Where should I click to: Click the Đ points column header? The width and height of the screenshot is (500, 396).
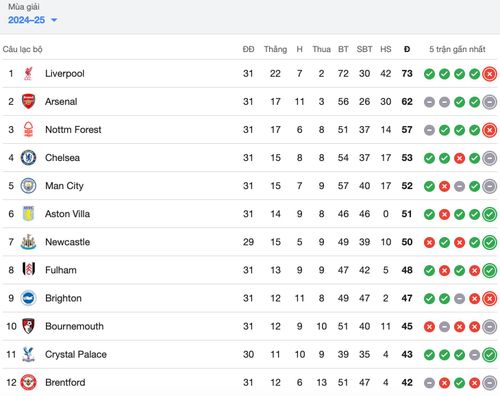tap(407, 49)
